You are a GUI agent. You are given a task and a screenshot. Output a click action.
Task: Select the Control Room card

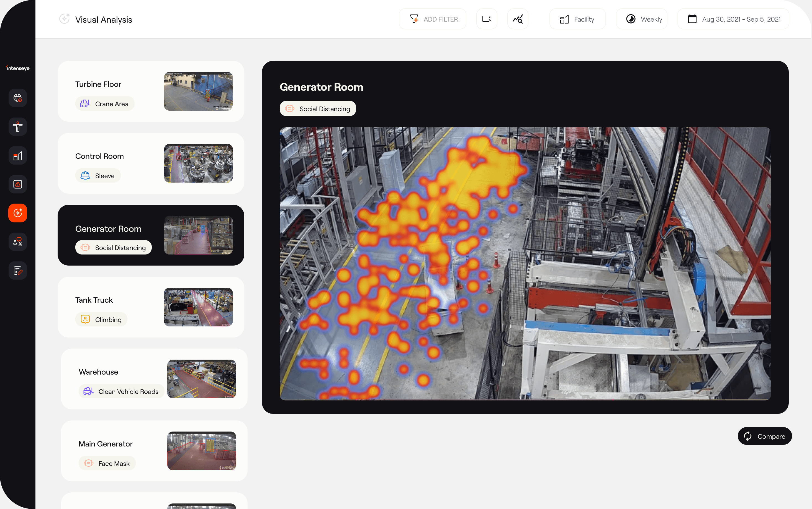[x=151, y=163]
